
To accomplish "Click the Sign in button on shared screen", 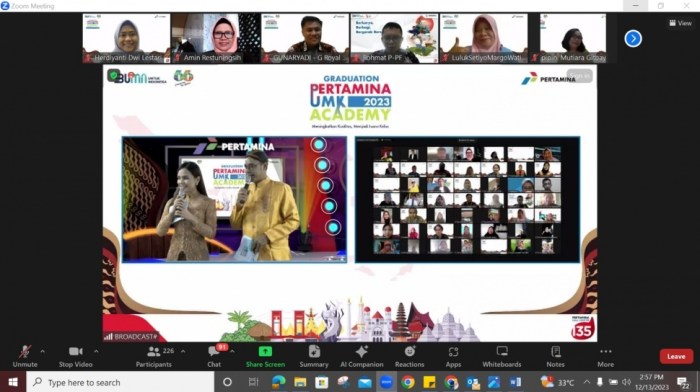I will coord(580,76).
